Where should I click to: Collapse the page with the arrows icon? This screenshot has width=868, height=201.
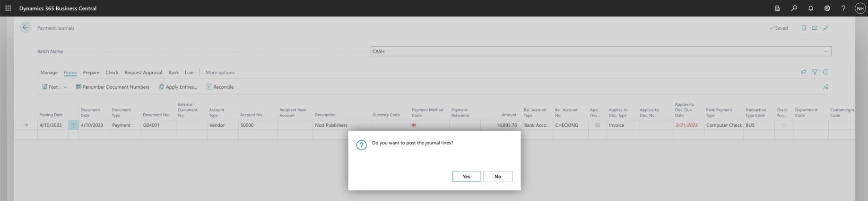[826, 28]
